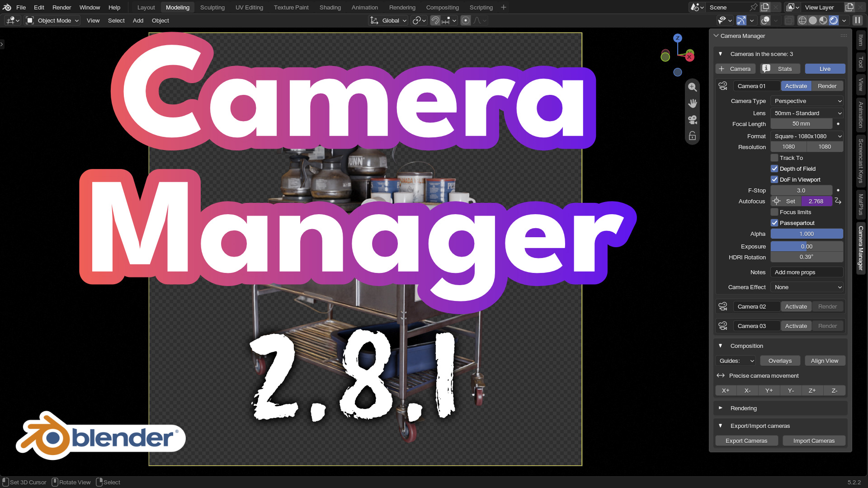Switch to wireframe viewport shading icon
Image resolution: width=868 pixels, height=488 pixels.
[802, 20]
